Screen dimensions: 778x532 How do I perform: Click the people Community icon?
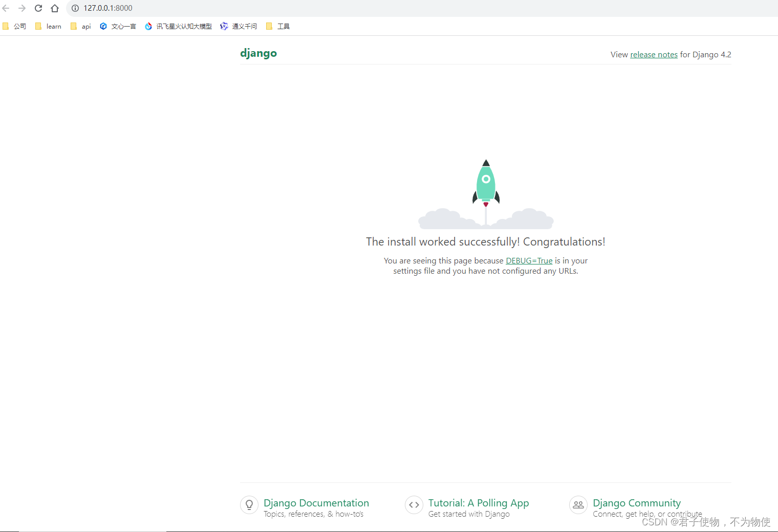[x=578, y=505]
